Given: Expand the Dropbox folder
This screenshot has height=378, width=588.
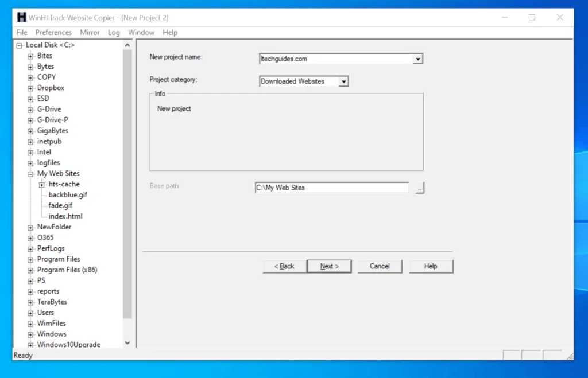Looking at the screenshot, I should [x=30, y=88].
